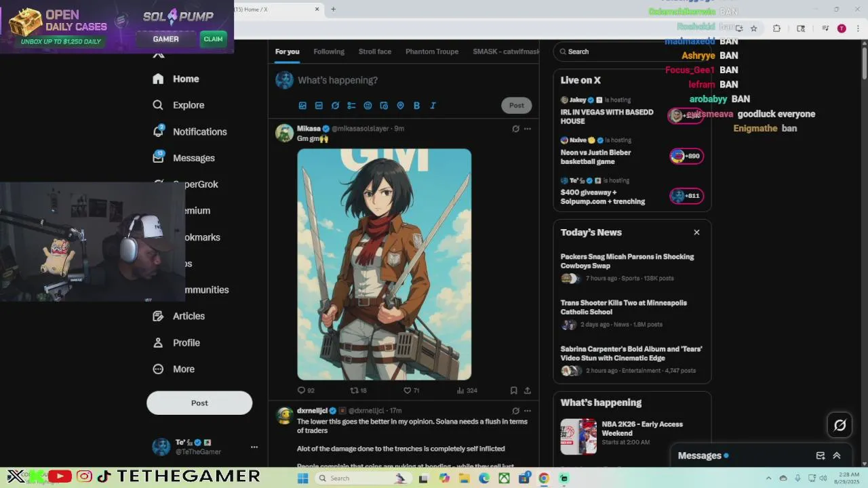The image size is (868, 488).
Task: Open Explore in the X sidebar
Action: [178, 105]
